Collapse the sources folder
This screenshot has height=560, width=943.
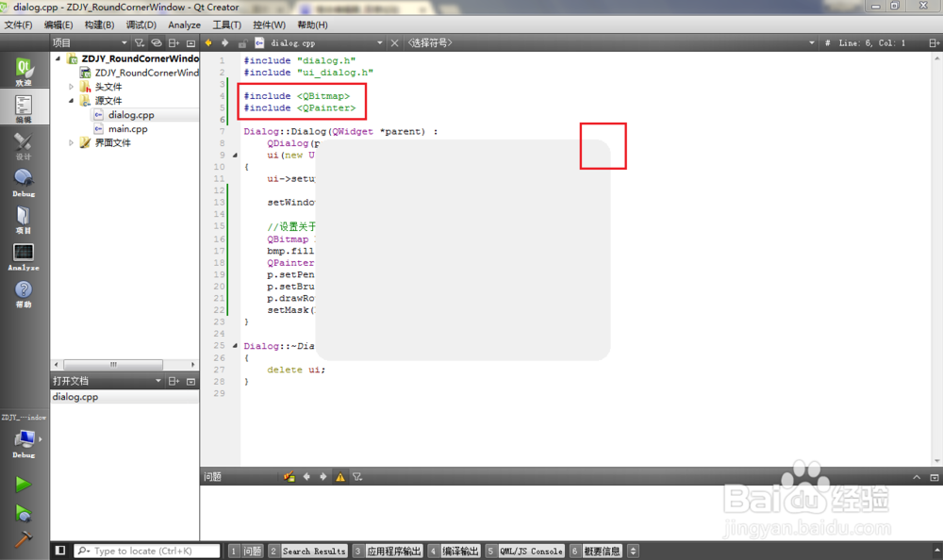click(71, 101)
